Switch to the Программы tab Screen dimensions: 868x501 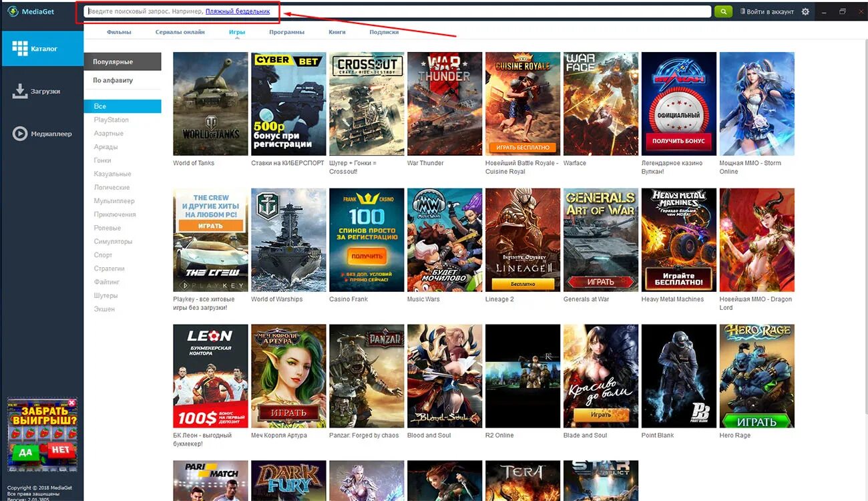(287, 32)
